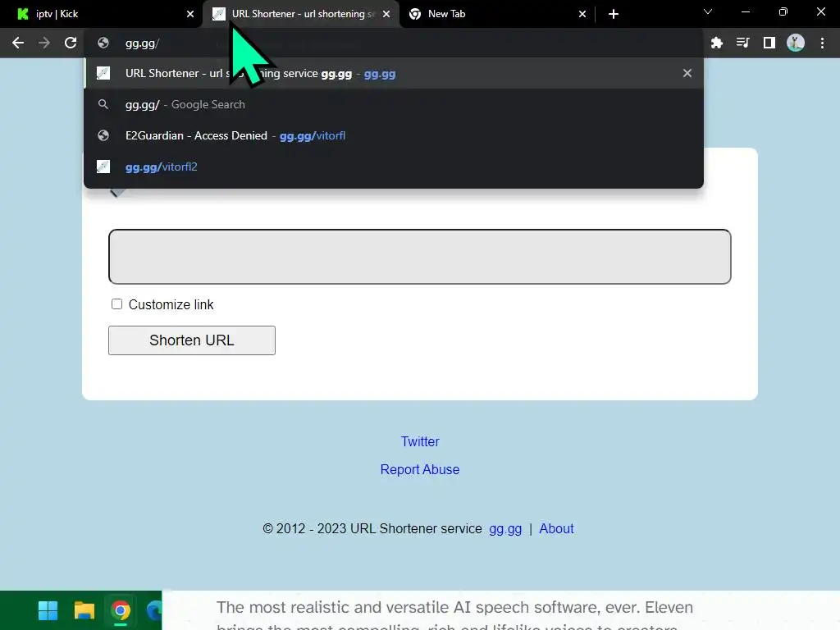Select the E2Guardian Access Denied suggestion
Viewport: 840px width, 630px height.
(x=394, y=135)
